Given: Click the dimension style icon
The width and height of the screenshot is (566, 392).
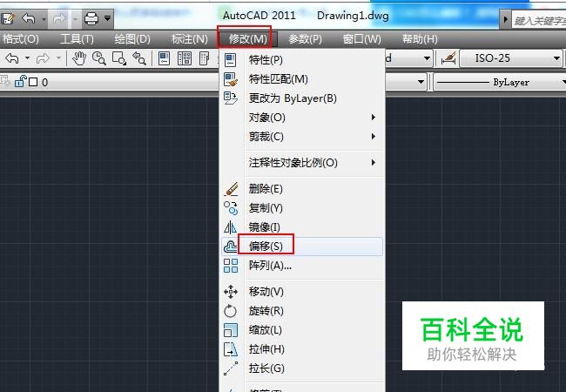Looking at the screenshot, I should [x=448, y=59].
